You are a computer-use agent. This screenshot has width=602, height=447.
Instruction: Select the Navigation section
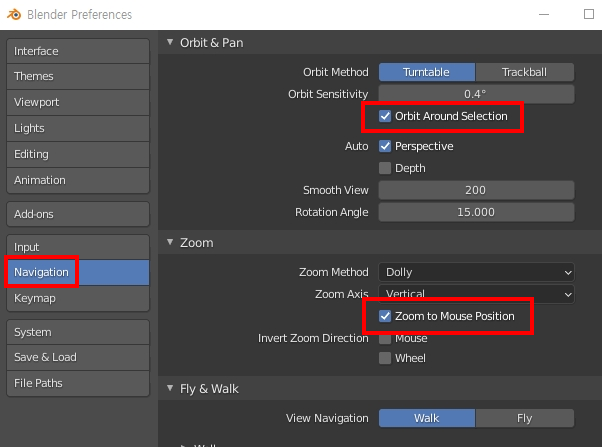point(78,272)
